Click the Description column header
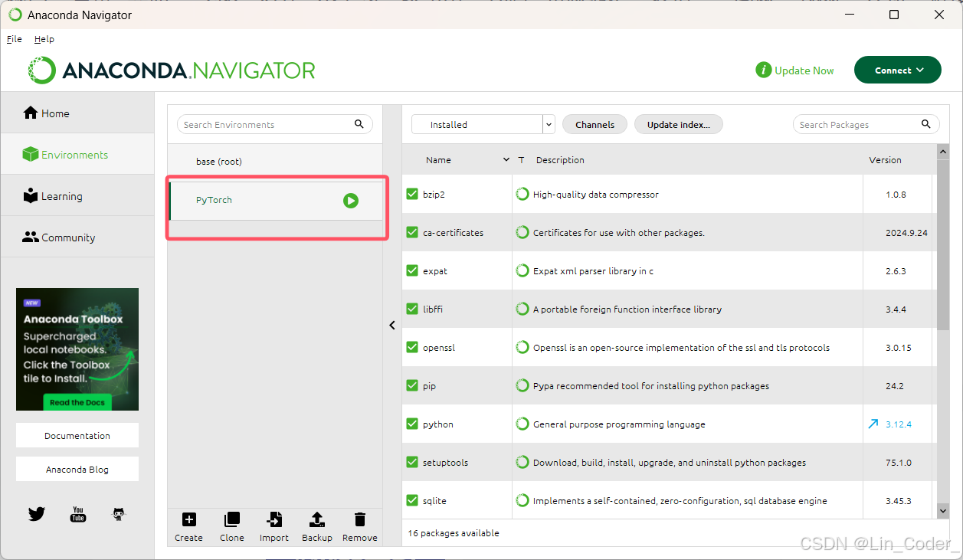963x560 pixels. (560, 160)
